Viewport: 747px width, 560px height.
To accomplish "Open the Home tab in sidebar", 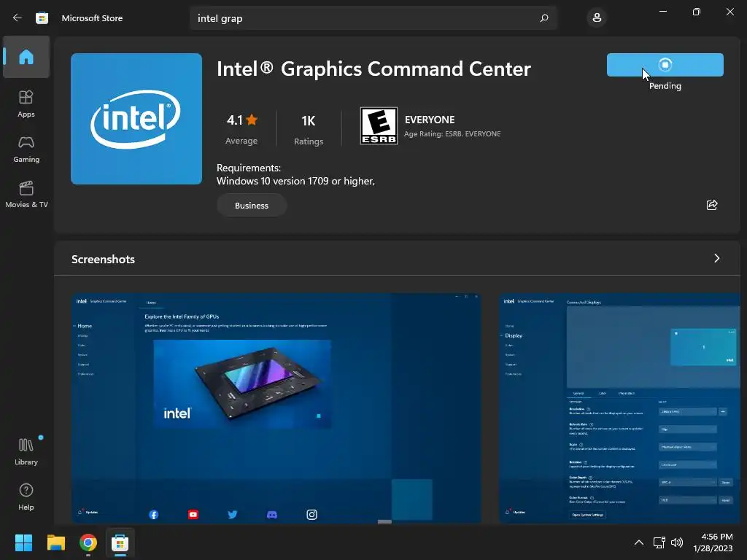I will pyautogui.click(x=26, y=57).
